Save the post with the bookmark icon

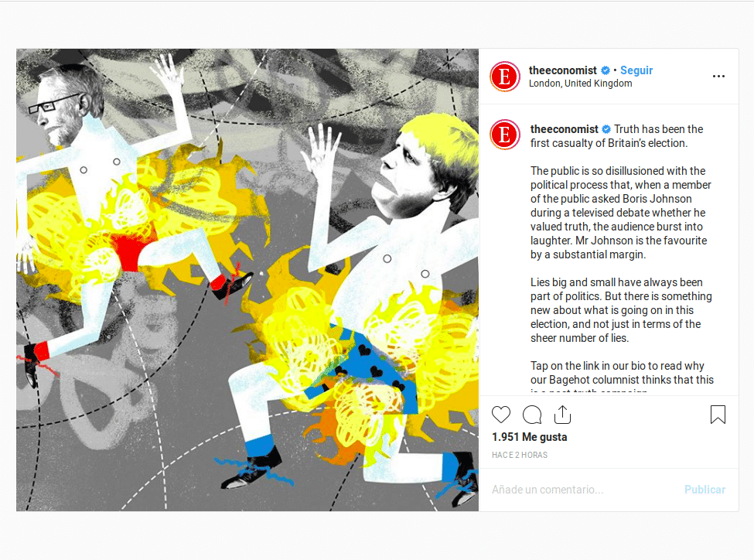718,415
